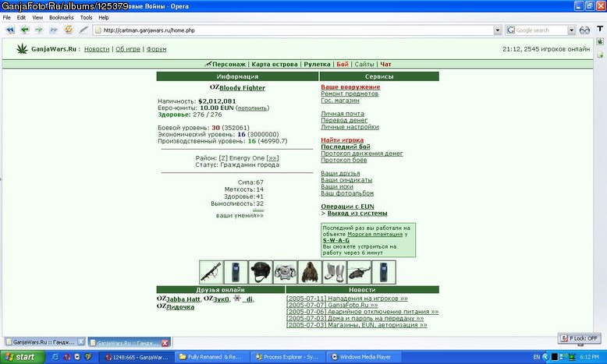Open Личная почта link
Image resolution: width=607 pixels, height=364 pixels.
point(343,114)
